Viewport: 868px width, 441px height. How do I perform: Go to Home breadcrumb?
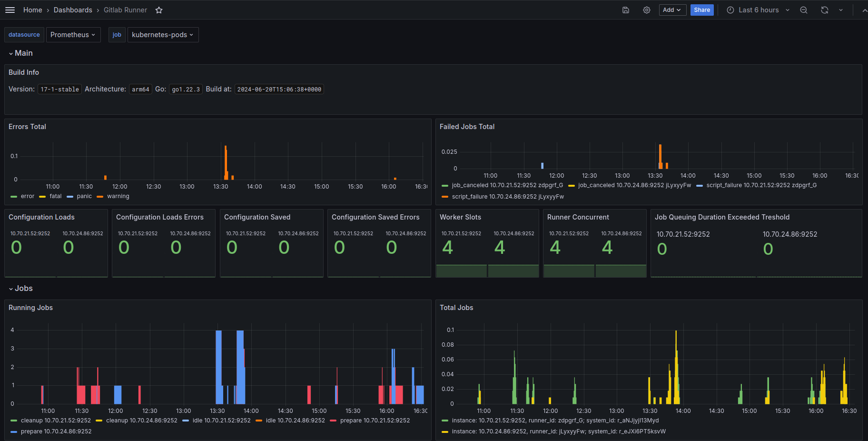33,10
